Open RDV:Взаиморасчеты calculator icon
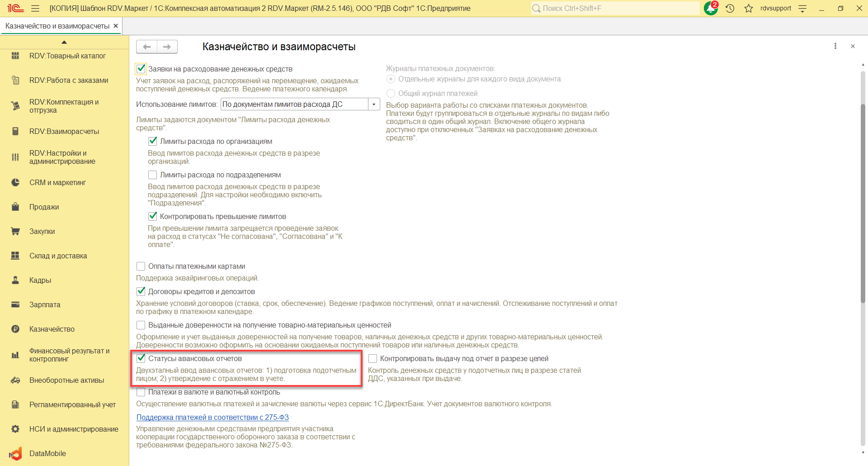The image size is (868, 466). [15, 131]
